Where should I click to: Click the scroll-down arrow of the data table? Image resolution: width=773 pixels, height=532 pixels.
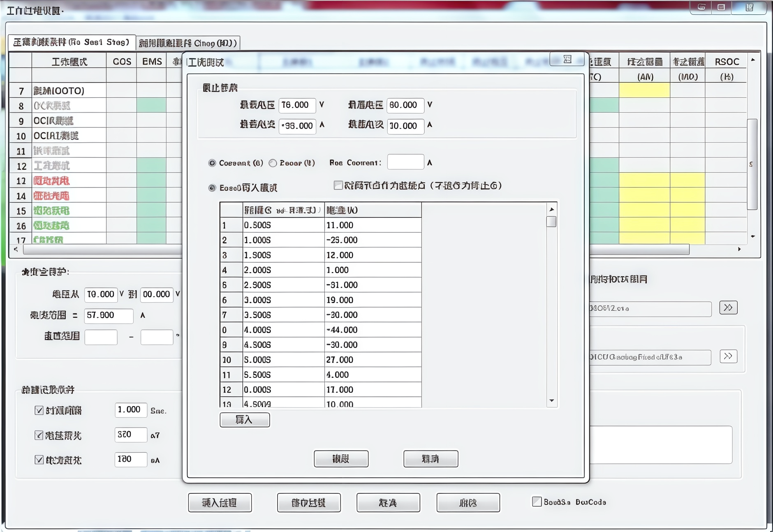[553, 400]
